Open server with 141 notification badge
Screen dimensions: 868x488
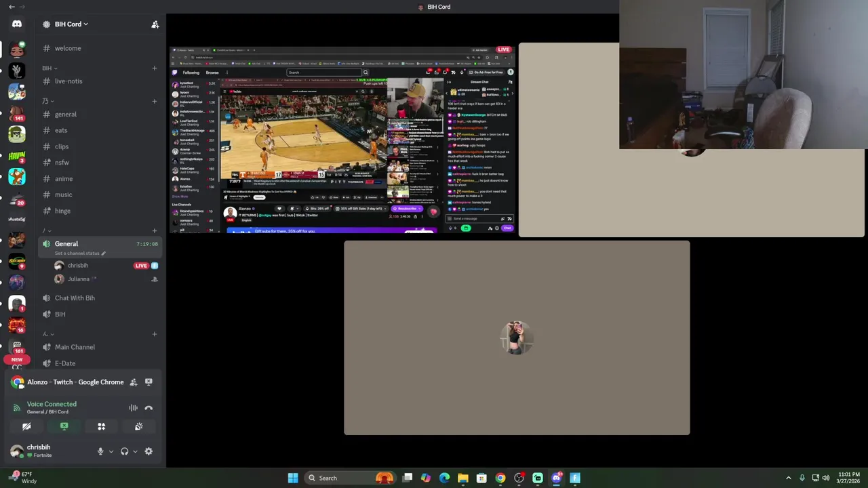pos(17,112)
